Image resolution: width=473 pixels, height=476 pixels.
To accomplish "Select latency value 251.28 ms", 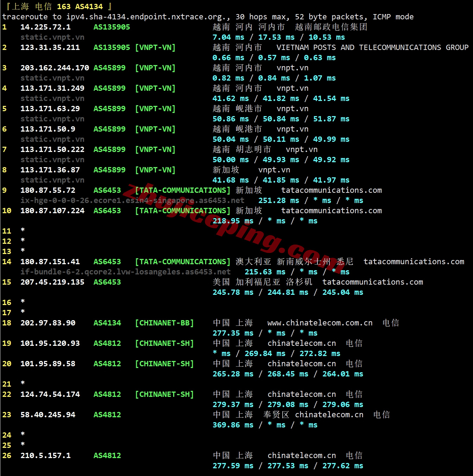I will (279, 201).
